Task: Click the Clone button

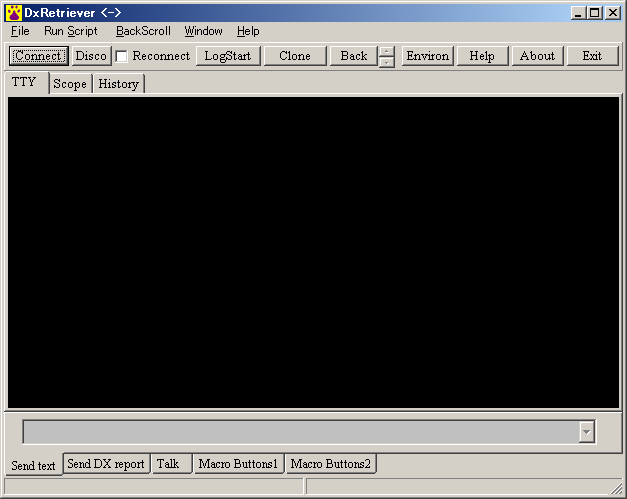Action: 295,56
